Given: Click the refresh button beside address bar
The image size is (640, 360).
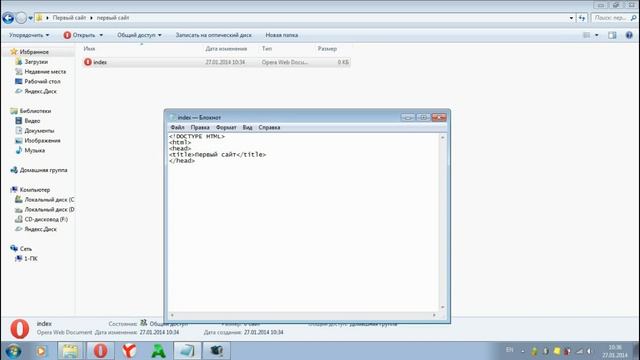Looking at the screenshot, I should pyautogui.click(x=582, y=18).
